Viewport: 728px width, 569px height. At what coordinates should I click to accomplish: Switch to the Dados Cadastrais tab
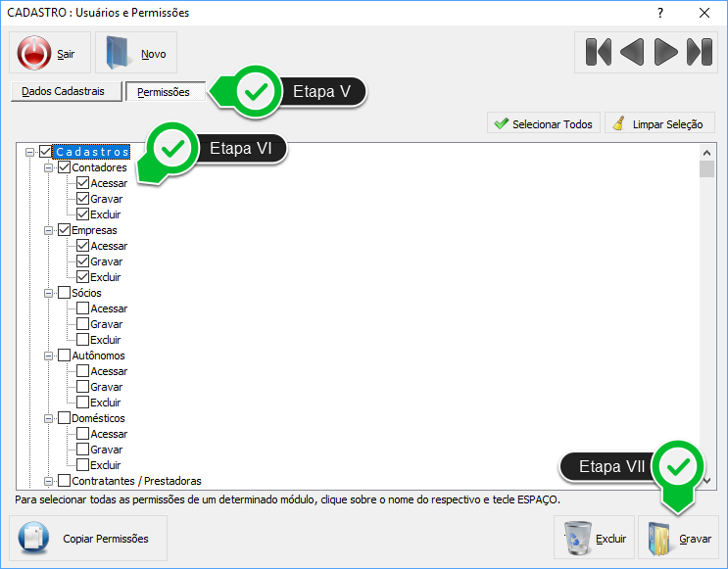tap(64, 91)
